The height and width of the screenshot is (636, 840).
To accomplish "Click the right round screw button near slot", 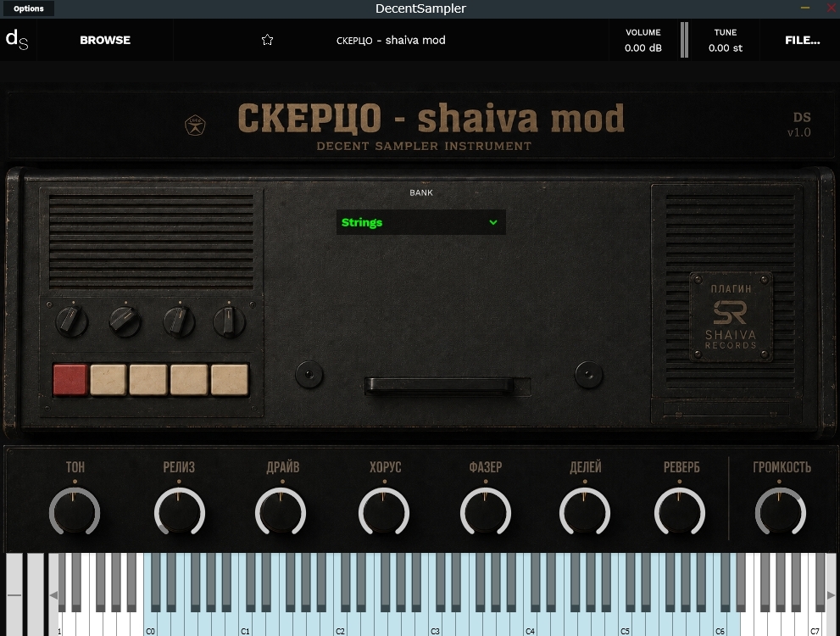I will click(588, 374).
